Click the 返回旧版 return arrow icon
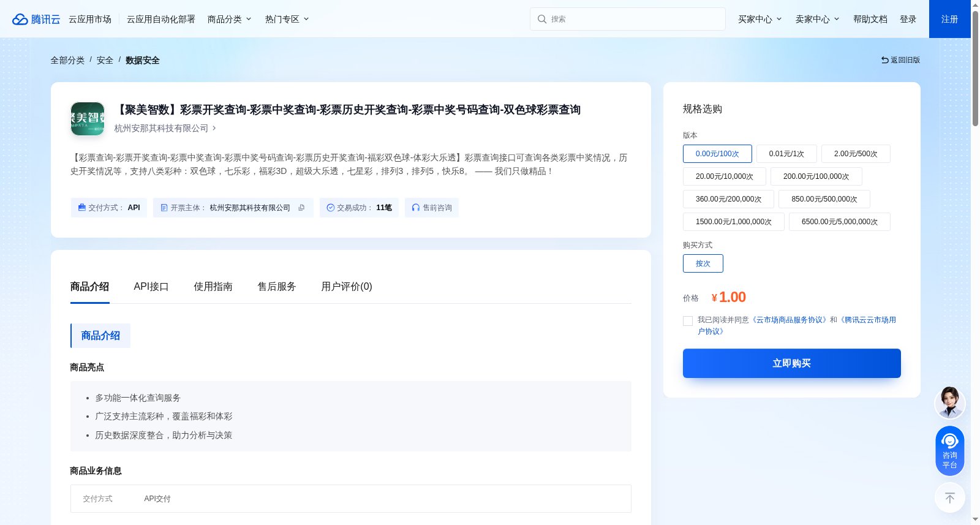The image size is (980, 525). pos(885,60)
